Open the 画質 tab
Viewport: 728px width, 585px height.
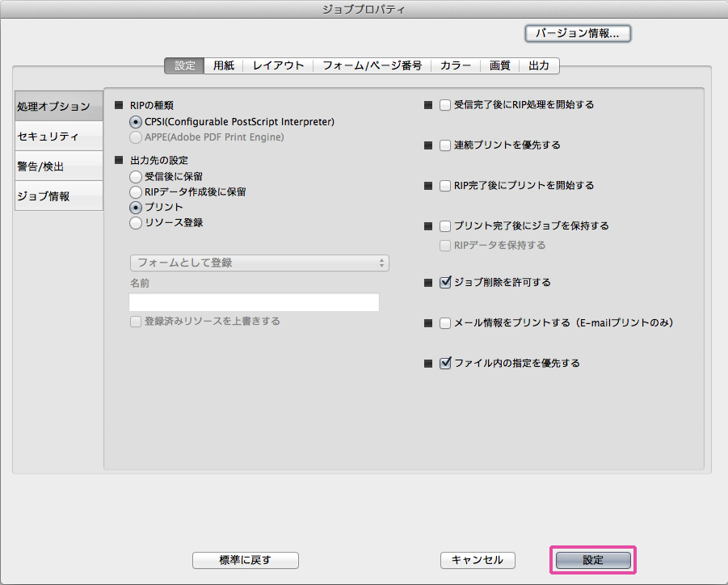[499, 65]
